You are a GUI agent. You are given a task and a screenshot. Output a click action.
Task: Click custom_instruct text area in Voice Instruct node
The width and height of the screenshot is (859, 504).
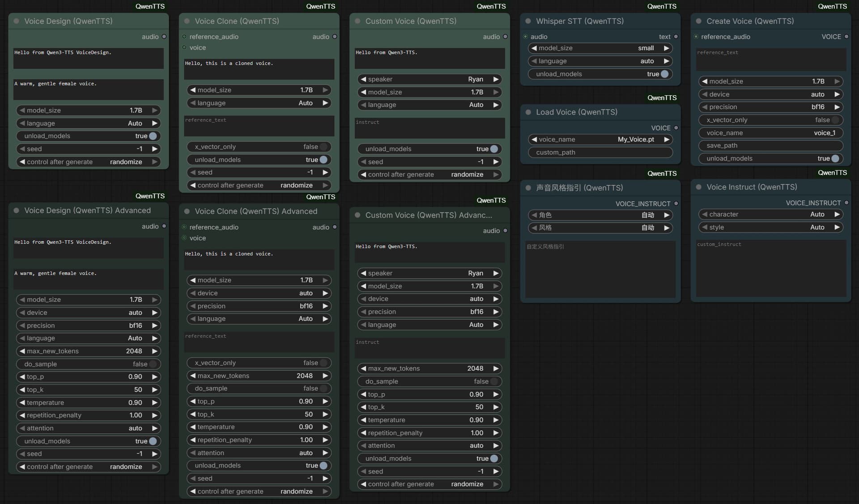(x=771, y=268)
